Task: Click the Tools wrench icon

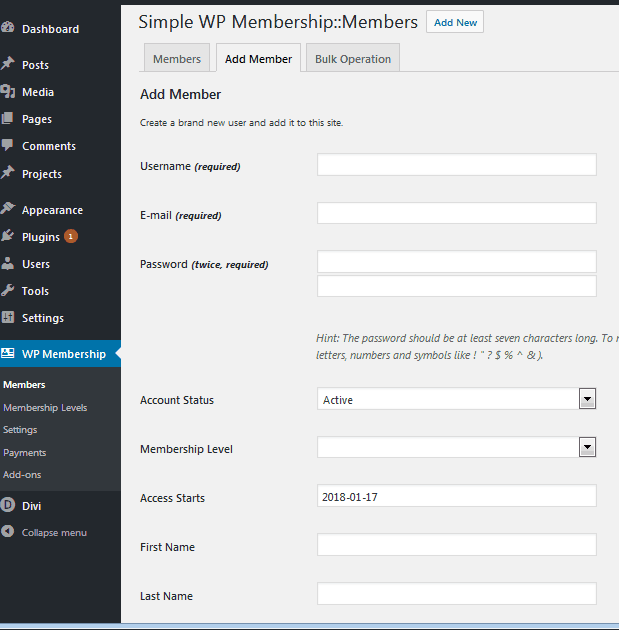Action: pos(8,290)
